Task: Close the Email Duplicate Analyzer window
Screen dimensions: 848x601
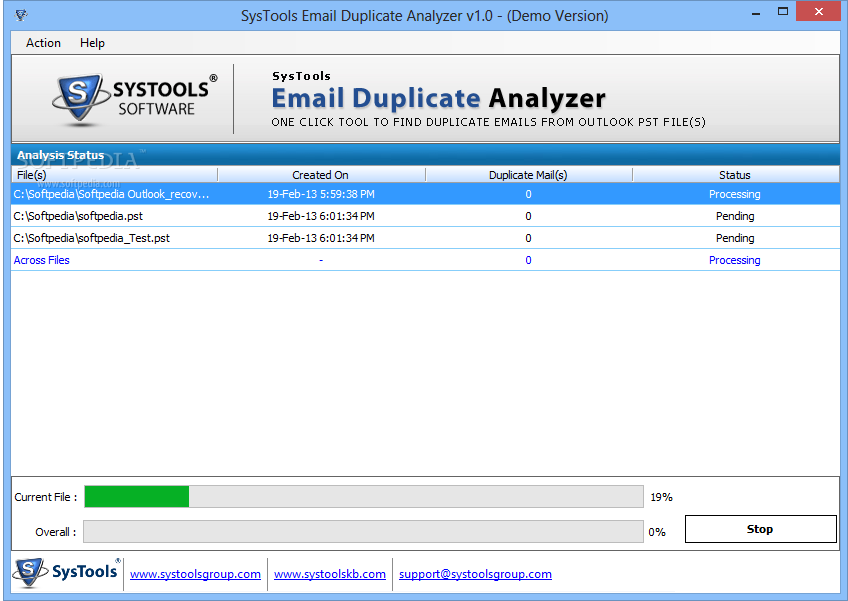Action: 819,11
